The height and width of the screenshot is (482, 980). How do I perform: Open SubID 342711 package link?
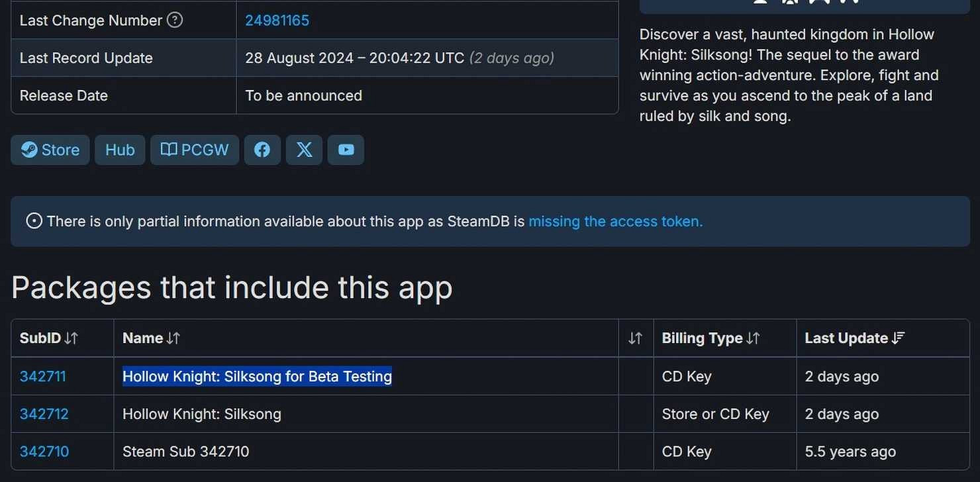click(43, 377)
